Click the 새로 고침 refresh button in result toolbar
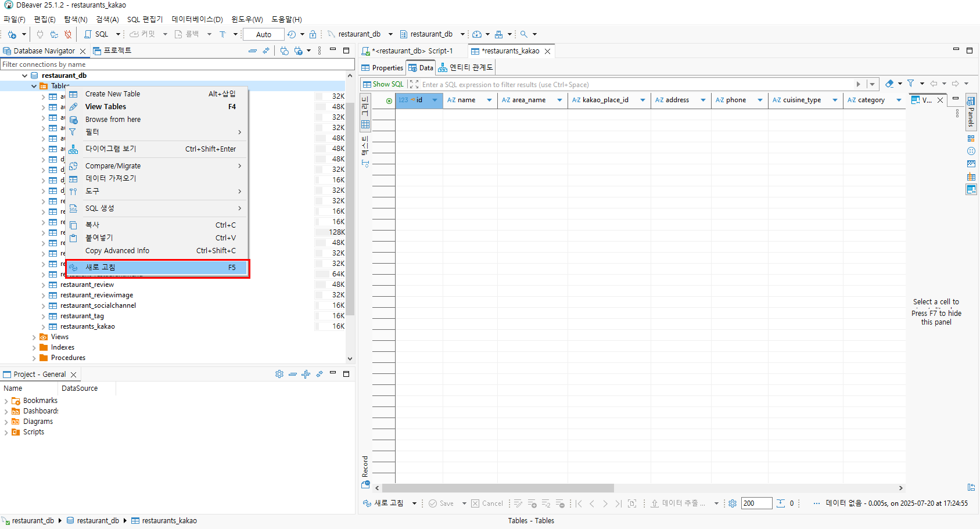Viewport: 980px width, 529px height. (383, 503)
